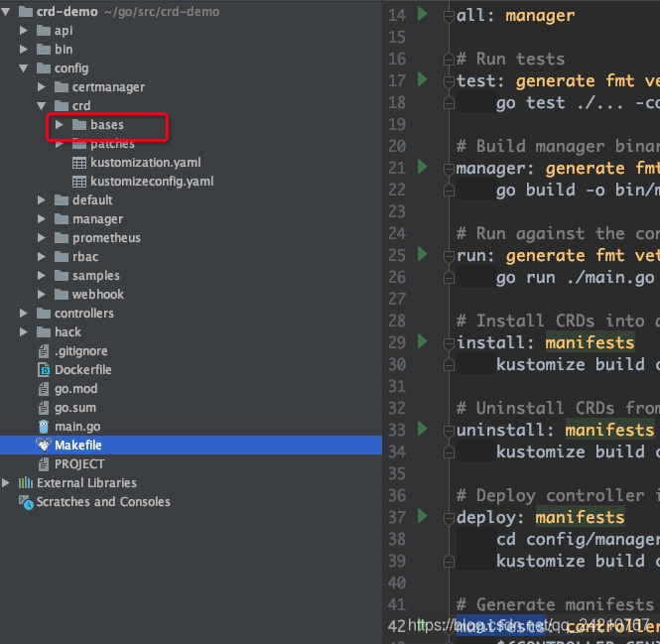
Task: Expand the controllers folder arrow
Action: tap(24, 314)
